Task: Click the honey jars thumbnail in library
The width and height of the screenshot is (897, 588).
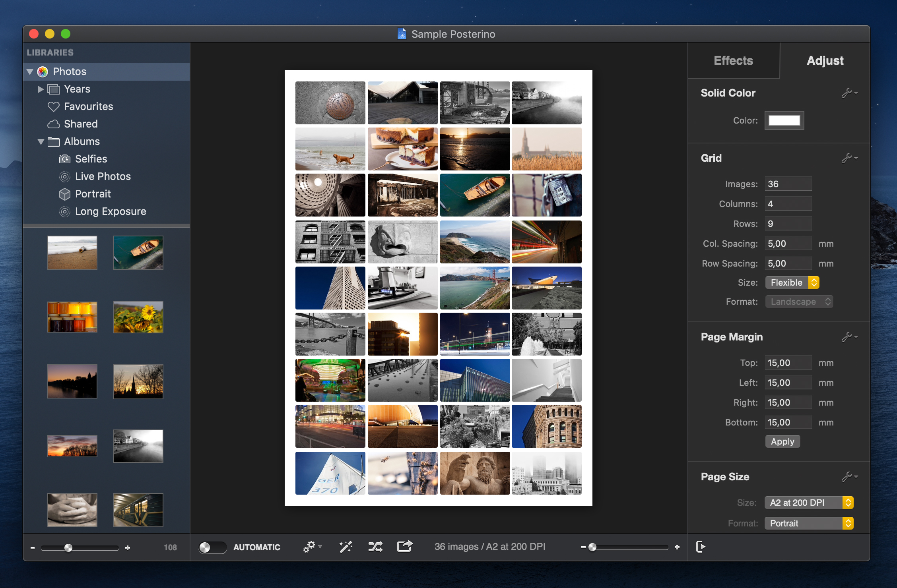Action: (72, 317)
